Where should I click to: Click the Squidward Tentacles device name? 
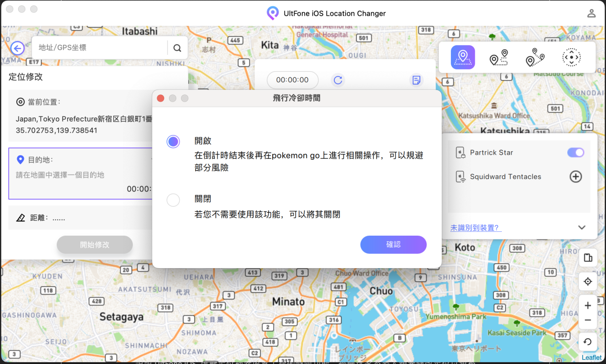[506, 177]
